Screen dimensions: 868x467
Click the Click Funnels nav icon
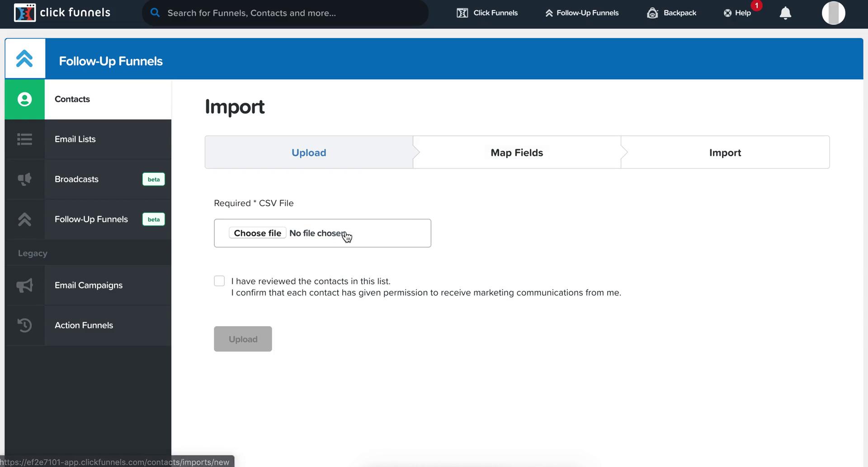(462, 13)
